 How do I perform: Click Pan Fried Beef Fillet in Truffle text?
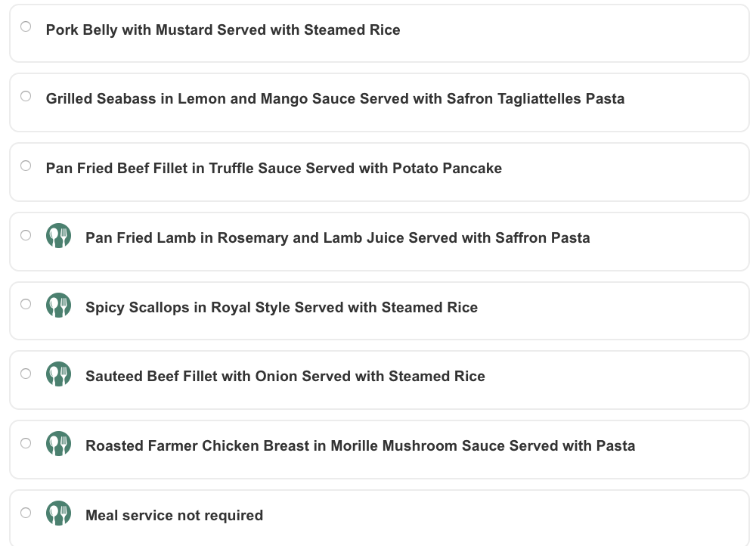click(274, 169)
